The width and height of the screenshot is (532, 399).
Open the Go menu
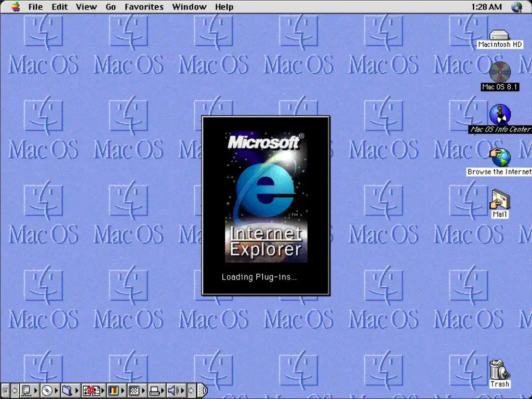click(111, 7)
